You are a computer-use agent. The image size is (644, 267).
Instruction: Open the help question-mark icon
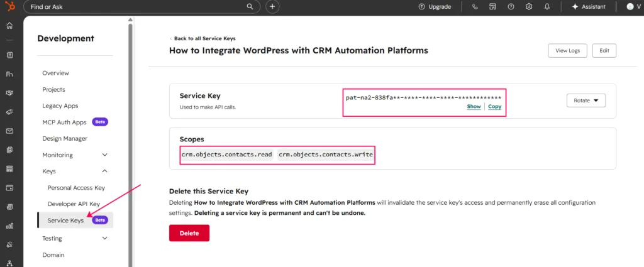point(511,6)
